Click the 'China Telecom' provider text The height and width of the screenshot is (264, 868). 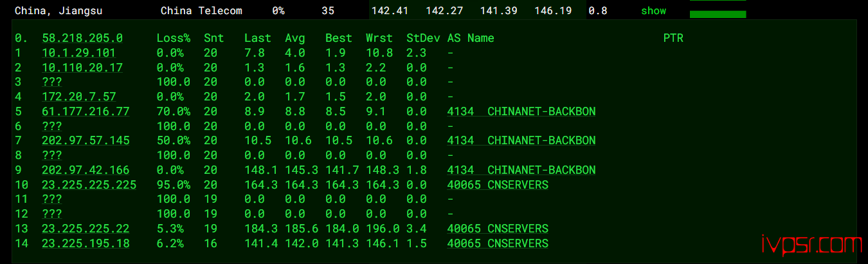[201, 11]
